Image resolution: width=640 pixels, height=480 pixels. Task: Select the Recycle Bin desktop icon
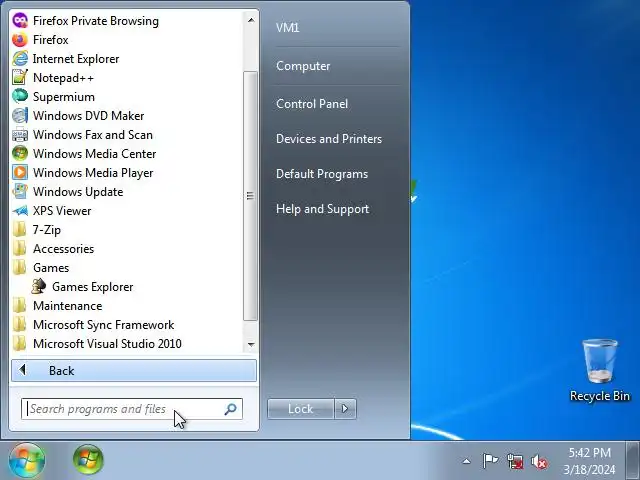[x=600, y=370]
